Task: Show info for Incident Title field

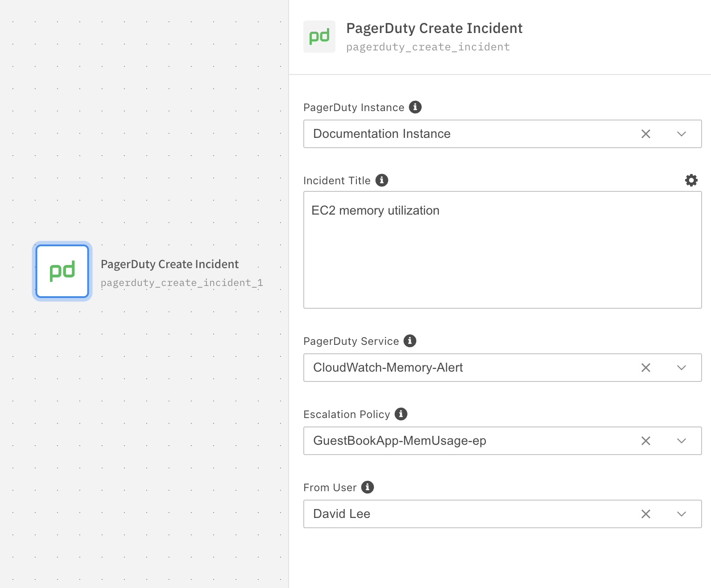Action: [382, 180]
